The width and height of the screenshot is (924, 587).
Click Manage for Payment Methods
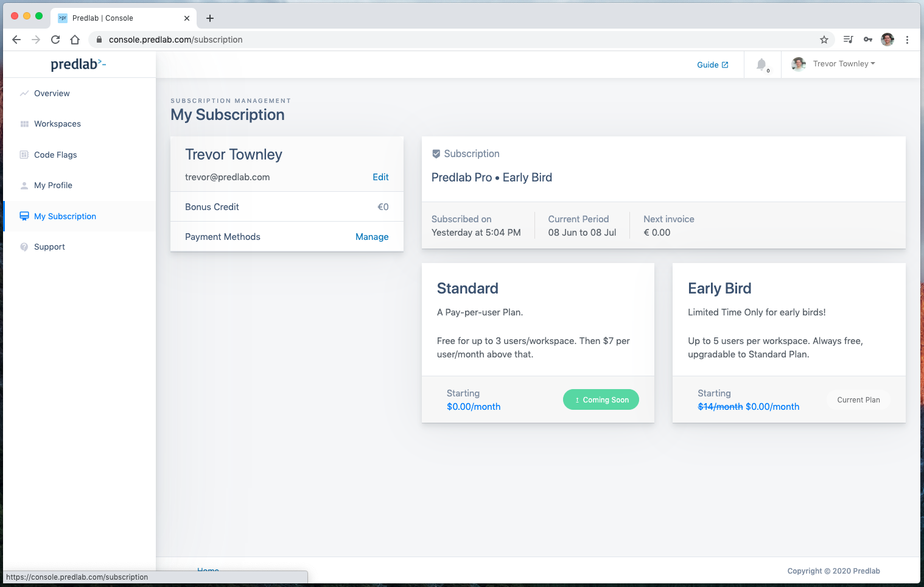pos(372,237)
